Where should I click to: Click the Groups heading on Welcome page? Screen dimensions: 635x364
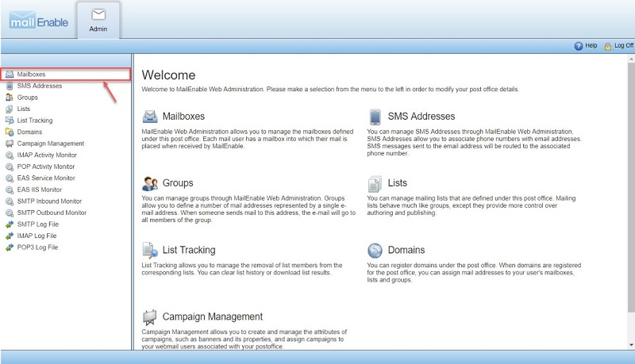(178, 183)
